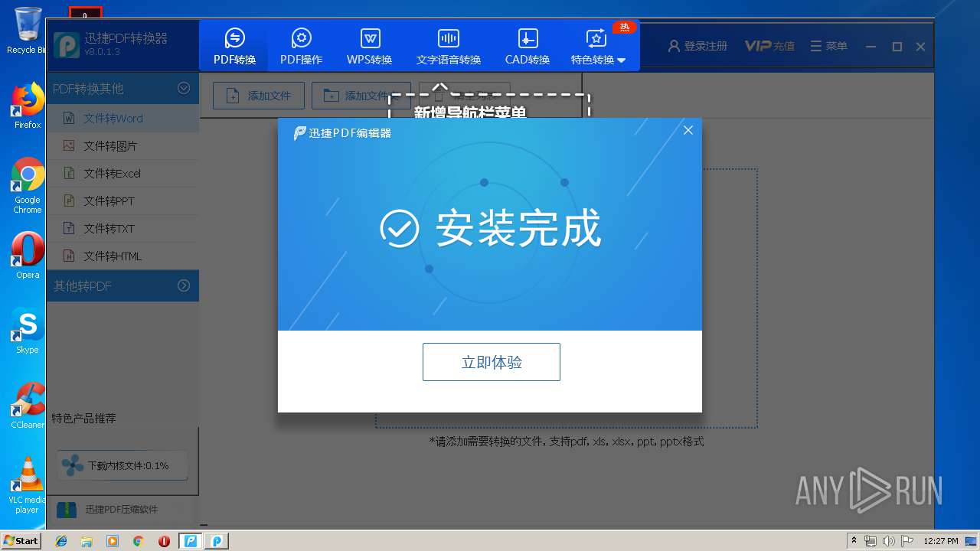Close the 迅捷PDF编辑器 install dialog
Screen dimensions: 980x551
tap(688, 130)
